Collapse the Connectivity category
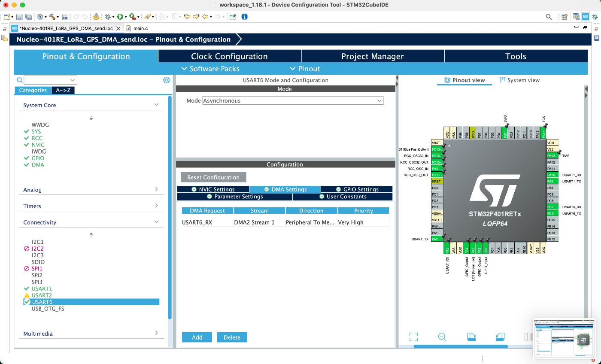Screen dimensions: 601x364 click(x=156, y=221)
